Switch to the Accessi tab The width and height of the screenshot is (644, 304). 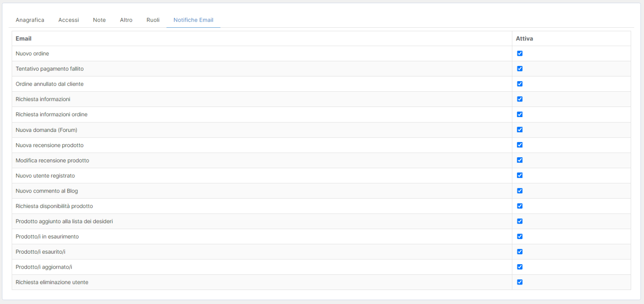point(68,20)
